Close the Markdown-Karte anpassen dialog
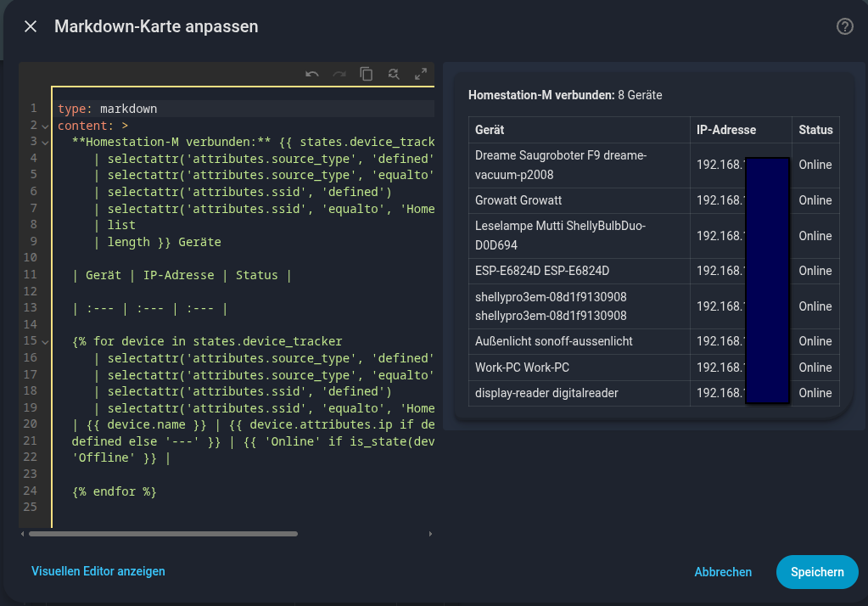 tap(31, 26)
